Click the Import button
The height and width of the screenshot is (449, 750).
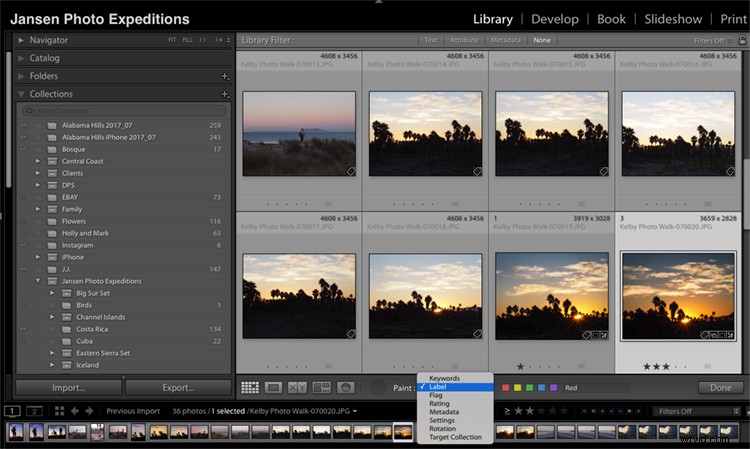coord(68,388)
